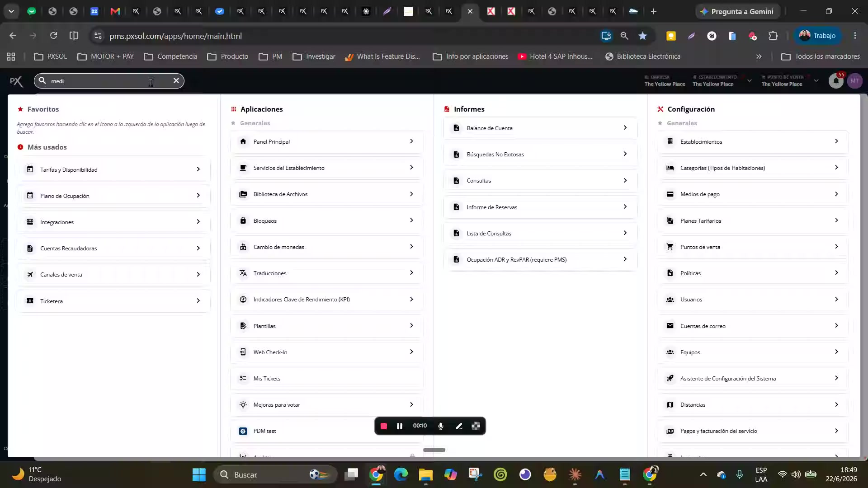The image size is (868, 488).
Task: Open Búsquedas No Exitosas report
Action: (540, 155)
